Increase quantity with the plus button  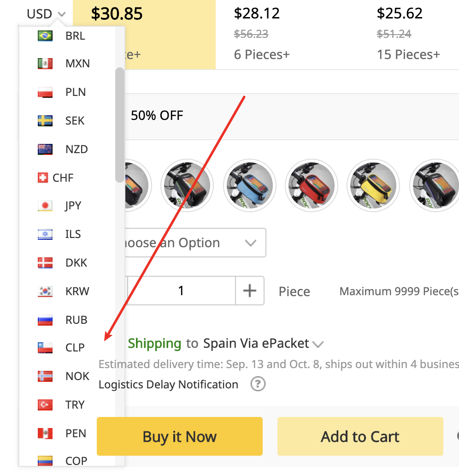[249, 291]
